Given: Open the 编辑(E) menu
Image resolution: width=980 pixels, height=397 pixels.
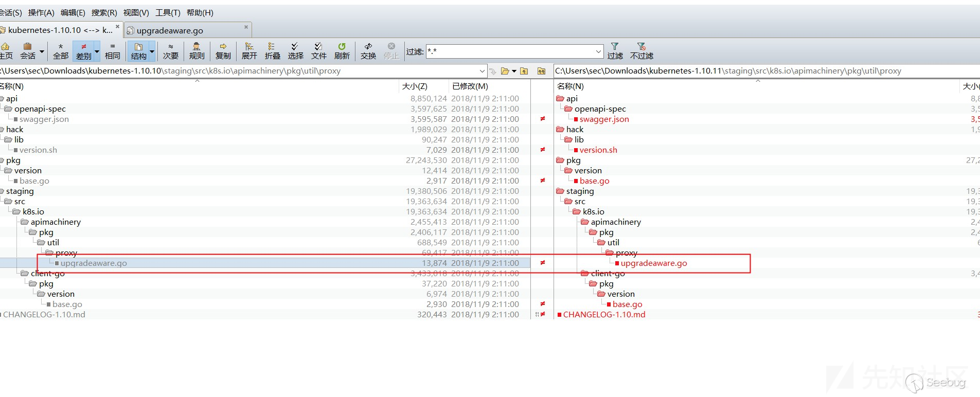Looking at the screenshot, I should (x=73, y=13).
